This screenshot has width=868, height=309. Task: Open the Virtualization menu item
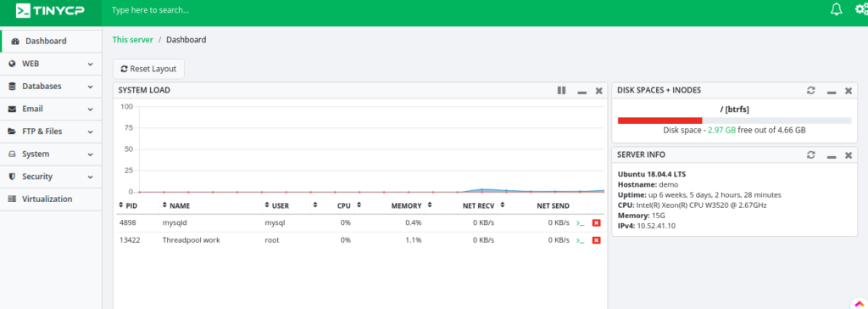[51, 199]
